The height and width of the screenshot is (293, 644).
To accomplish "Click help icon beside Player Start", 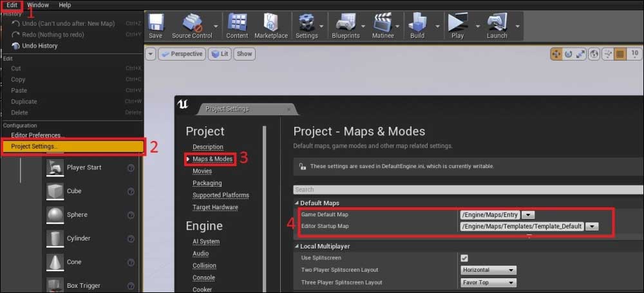I will [x=131, y=167].
